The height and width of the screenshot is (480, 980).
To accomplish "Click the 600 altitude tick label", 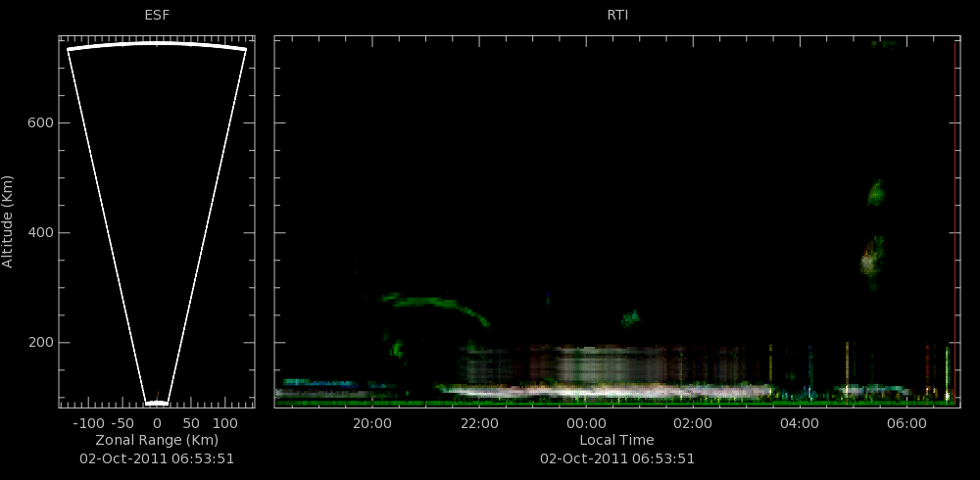I will point(39,123).
